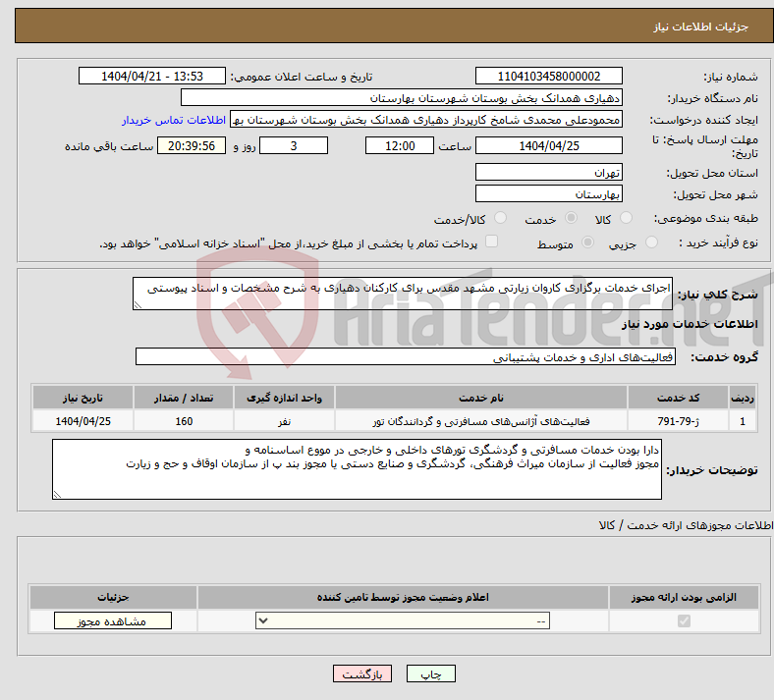Click the تعداد / مقدار column header
Screen dimensions: 774x700
tap(184, 398)
